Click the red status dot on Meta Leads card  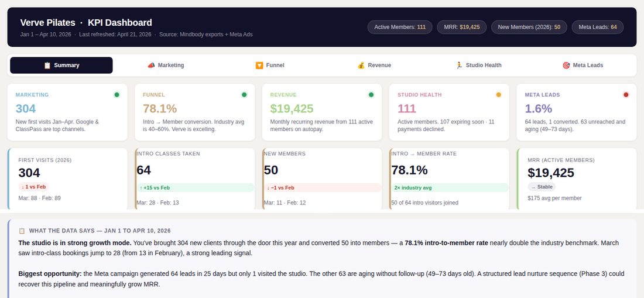626,95
